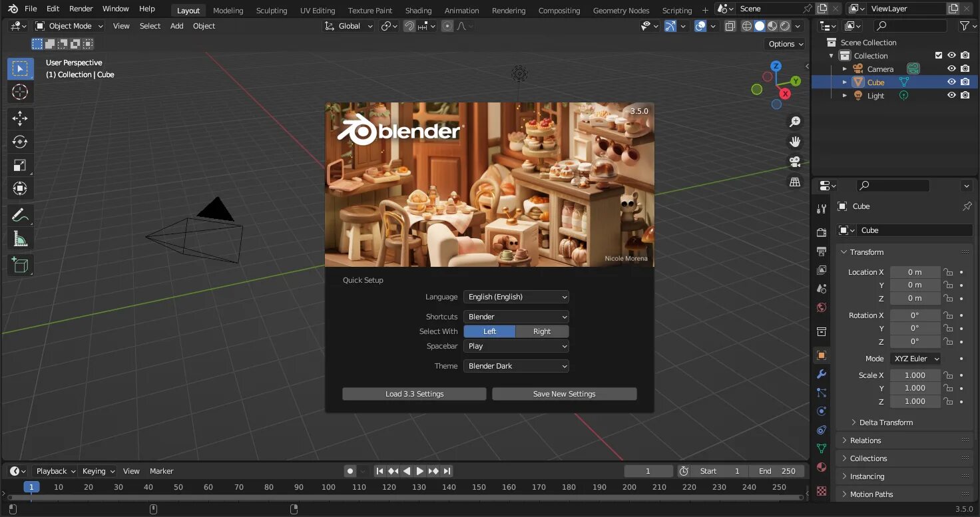Switch to the Shading workspace tab
The image size is (980, 517).
(x=418, y=10)
